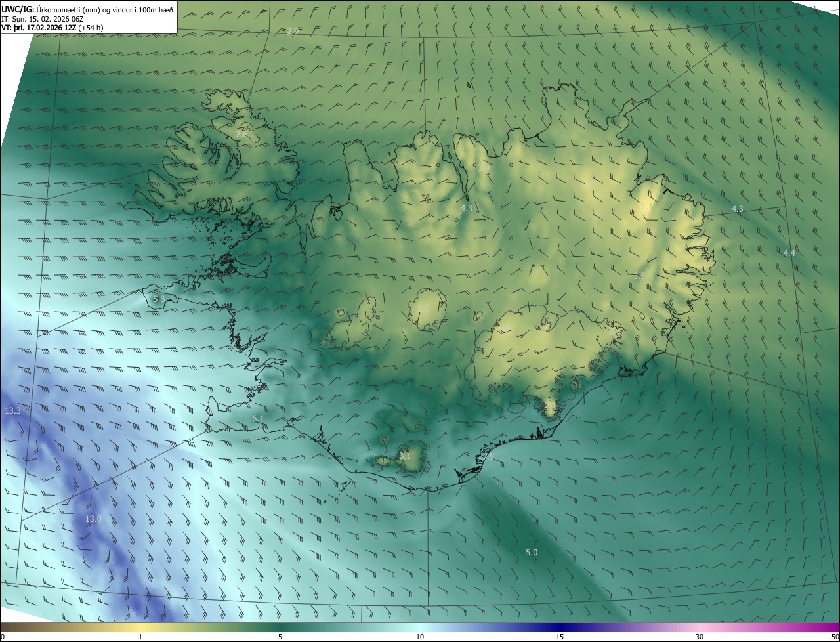Click the 6.1 value label on the coast
The width and height of the screenshot is (840, 642).
coord(258,418)
